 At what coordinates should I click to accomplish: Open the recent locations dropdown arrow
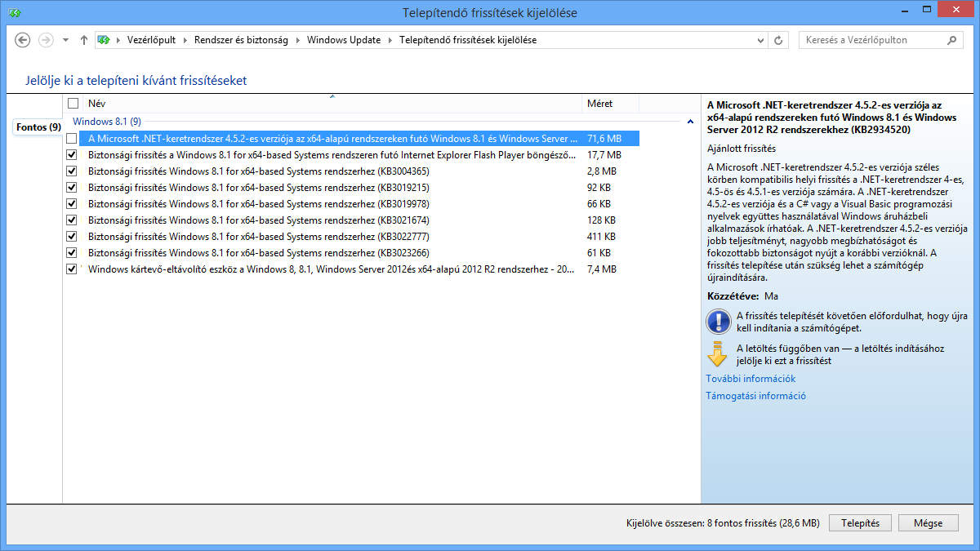point(65,40)
